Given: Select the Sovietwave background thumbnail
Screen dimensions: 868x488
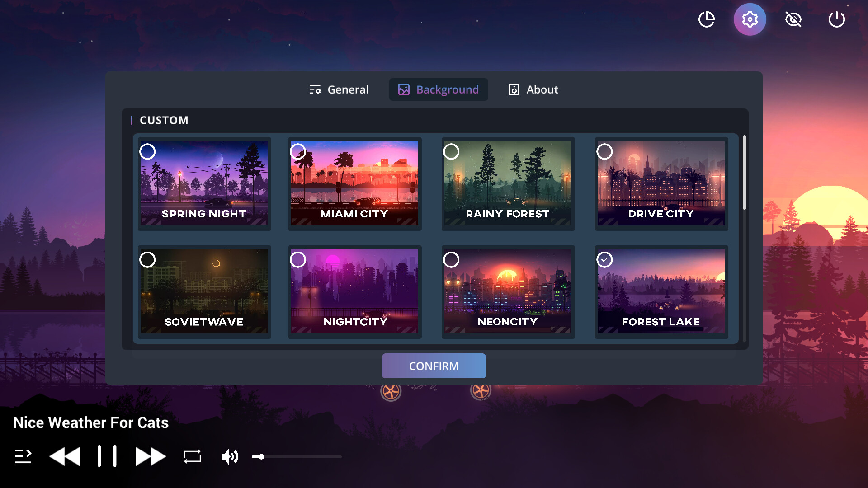Looking at the screenshot, I should click(204, 291).
